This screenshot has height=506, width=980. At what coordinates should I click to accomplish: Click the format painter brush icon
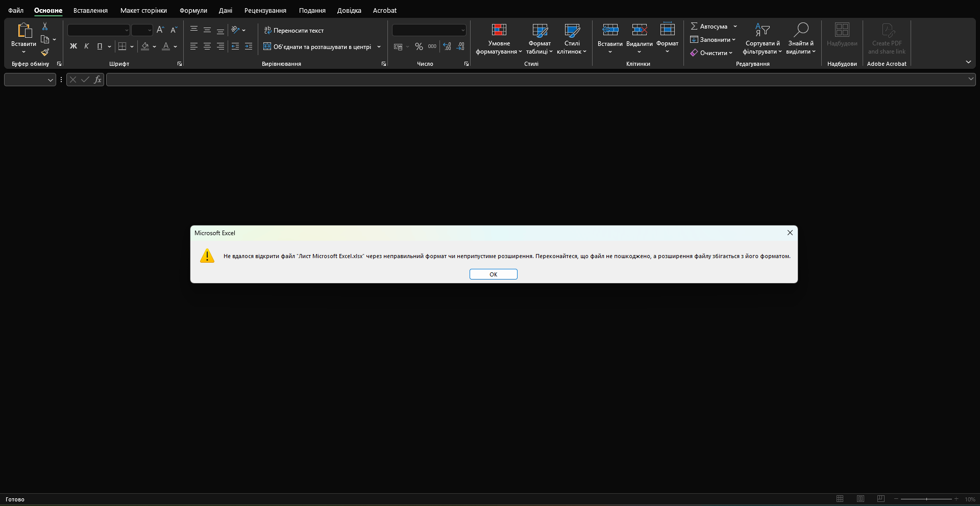45,52
